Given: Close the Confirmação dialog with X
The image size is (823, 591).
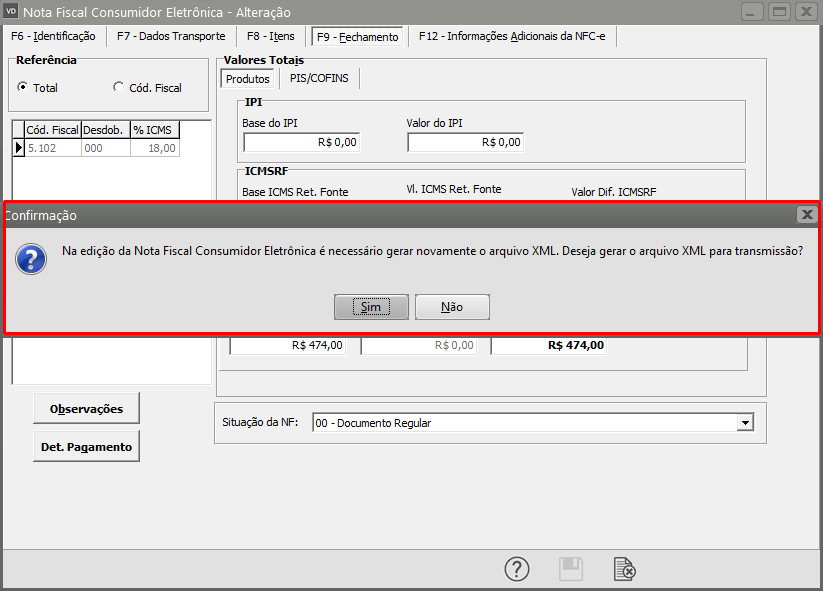Looking at the screenshot, I should [806, 215].
